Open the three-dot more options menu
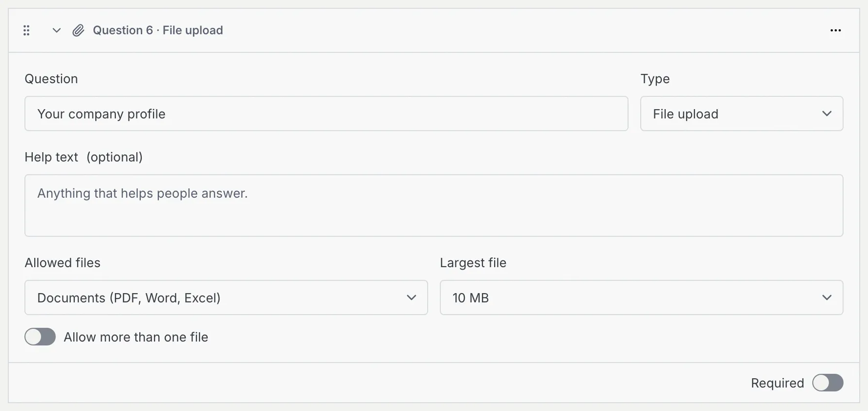Screen dimensions: 868x411 pyautogui.click(x=836, y=30)
